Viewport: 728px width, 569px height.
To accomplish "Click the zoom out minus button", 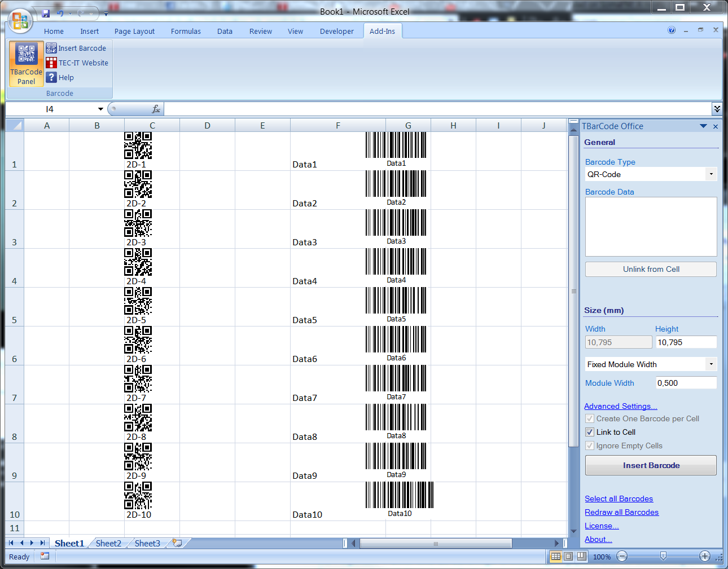I will pos(622,557).
